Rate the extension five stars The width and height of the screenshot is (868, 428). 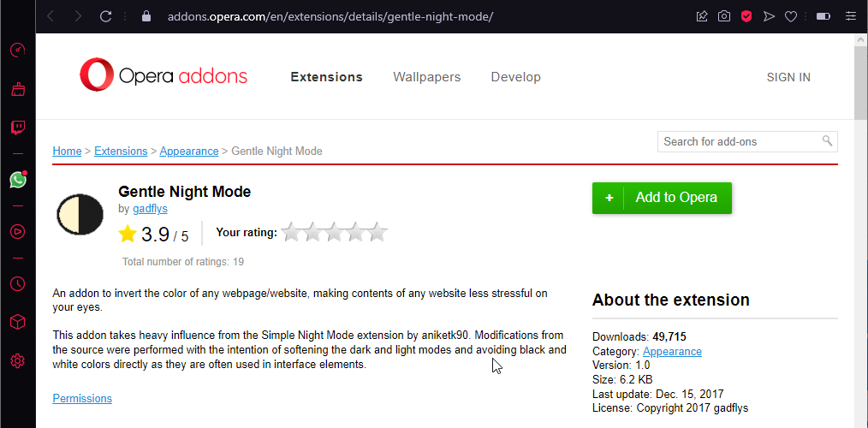point(378,232)
